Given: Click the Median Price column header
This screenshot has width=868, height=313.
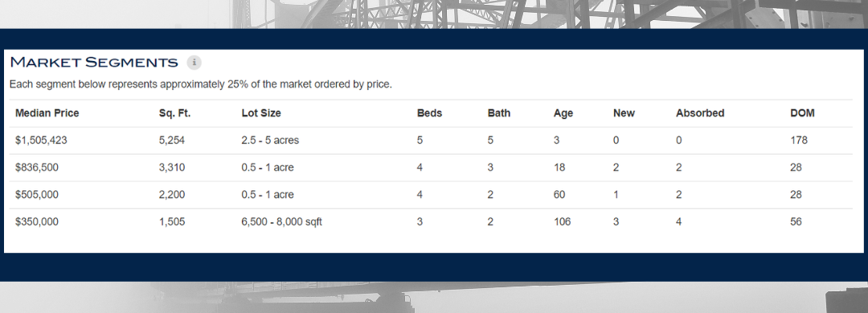Looking at the screenshot, I should pos(47,113).
